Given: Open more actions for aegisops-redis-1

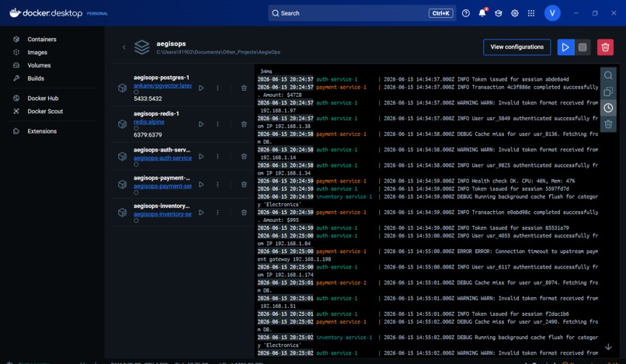Looking at the screenshot, I should coord(217,124).
